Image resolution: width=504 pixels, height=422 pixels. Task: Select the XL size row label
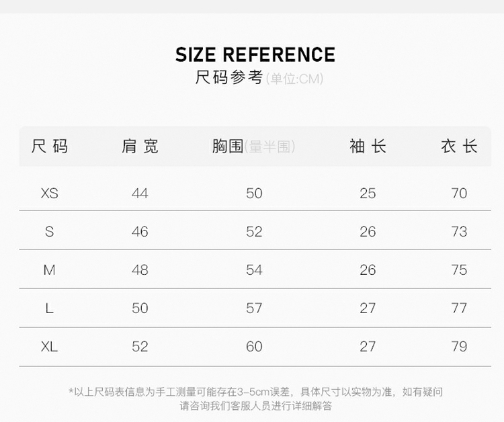50,347
